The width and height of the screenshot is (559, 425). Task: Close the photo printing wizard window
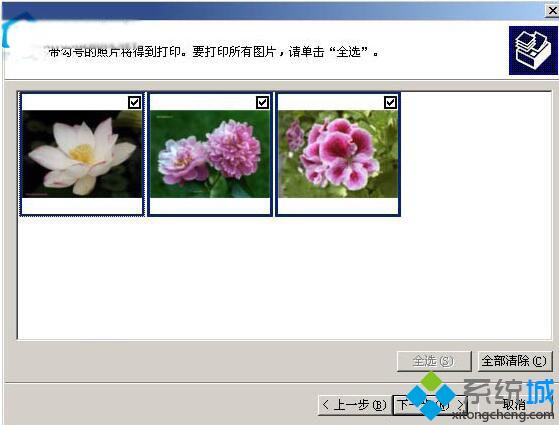552,11
